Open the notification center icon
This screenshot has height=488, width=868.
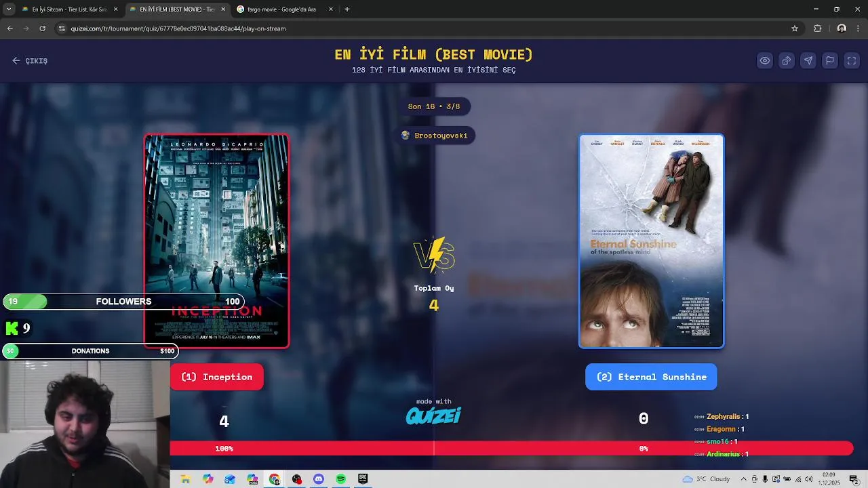coord(854,479)
